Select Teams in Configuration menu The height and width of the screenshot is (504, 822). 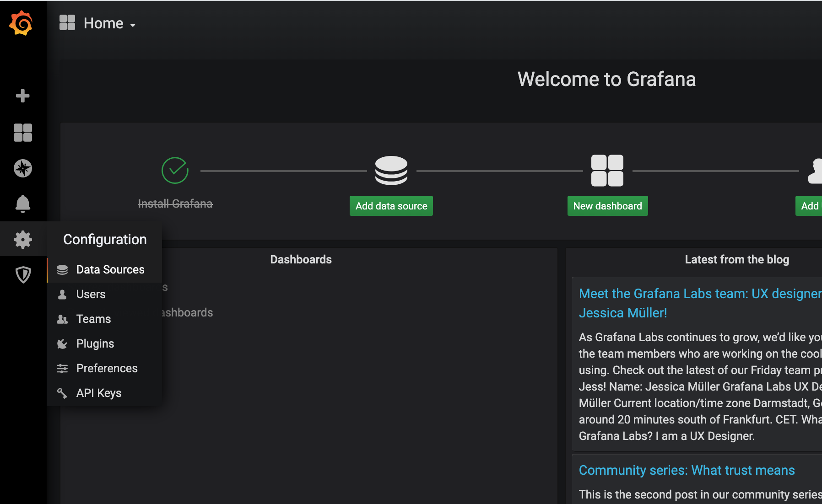point(104,319)
